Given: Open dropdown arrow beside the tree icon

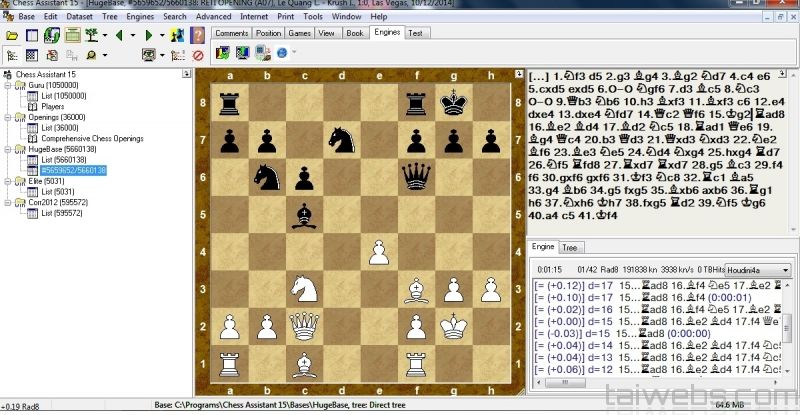Looking at the screenshot, I should (106, 35).
